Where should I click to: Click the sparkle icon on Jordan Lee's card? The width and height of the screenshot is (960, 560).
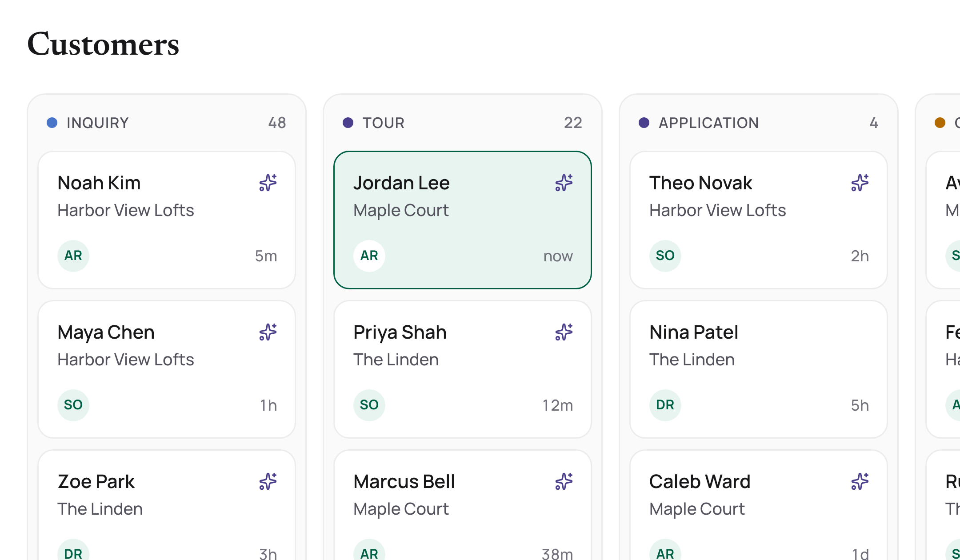(564, 183)
